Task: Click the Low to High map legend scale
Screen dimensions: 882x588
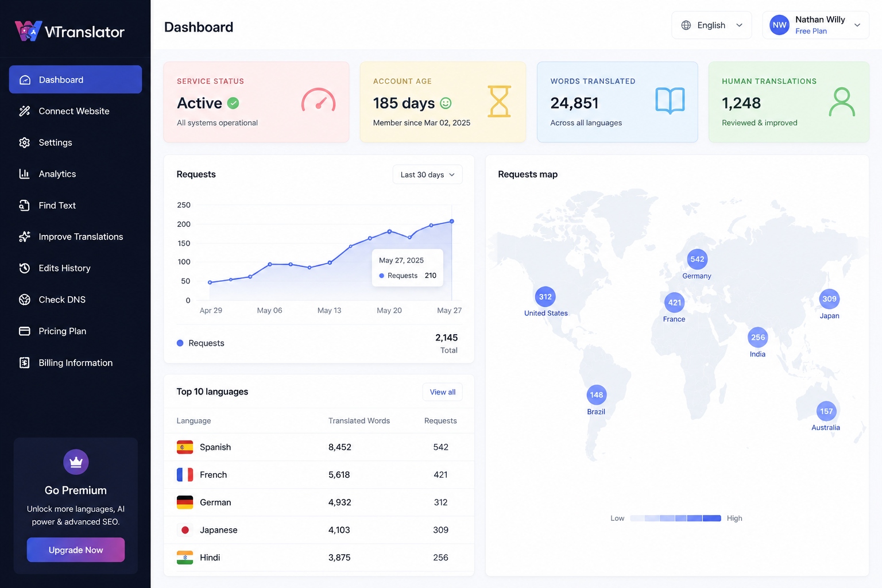Action: (676, 519)
